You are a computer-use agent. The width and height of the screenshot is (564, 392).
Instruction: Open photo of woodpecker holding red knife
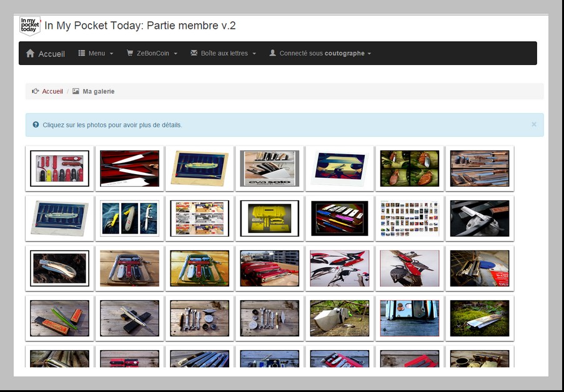click(410, 268)
